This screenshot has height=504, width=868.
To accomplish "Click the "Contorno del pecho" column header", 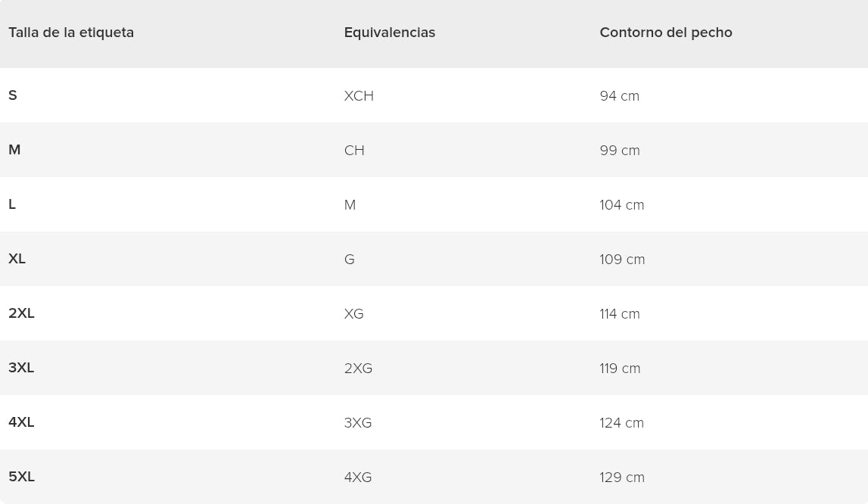I will point(666,33).
